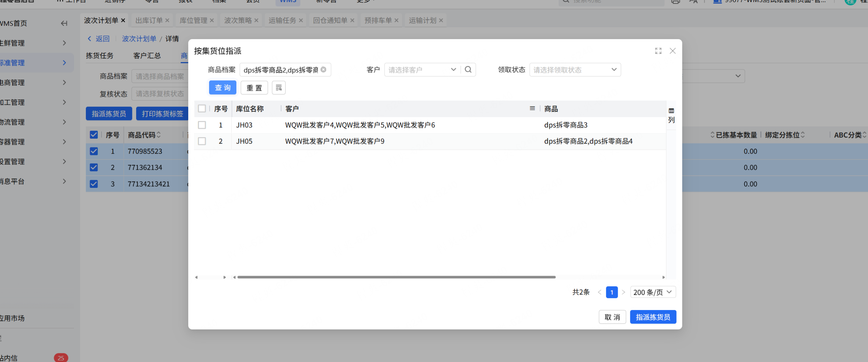Viewport: 868px width, 362px height.
Task: Open the 领取状态 dropdown
Action: pos(575,70)
